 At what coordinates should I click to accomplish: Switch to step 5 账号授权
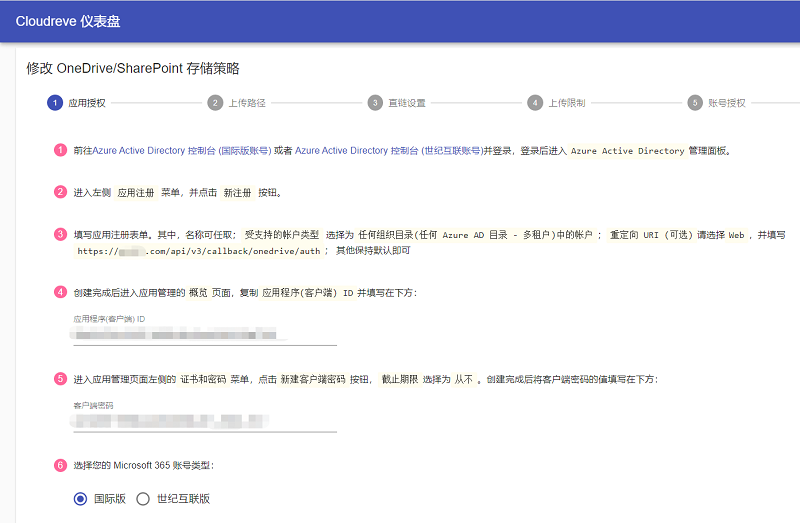point(717,103)
